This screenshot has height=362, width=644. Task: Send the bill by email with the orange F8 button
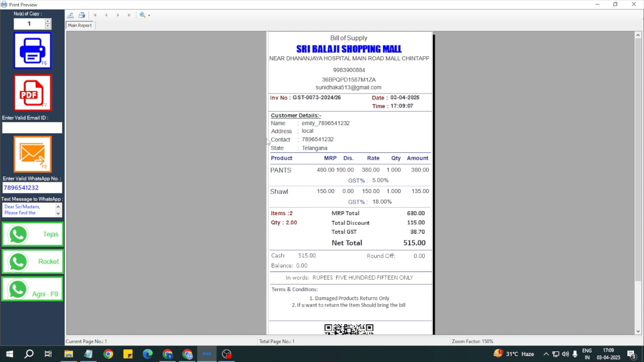pyautogui.click(x=33, y=154)
